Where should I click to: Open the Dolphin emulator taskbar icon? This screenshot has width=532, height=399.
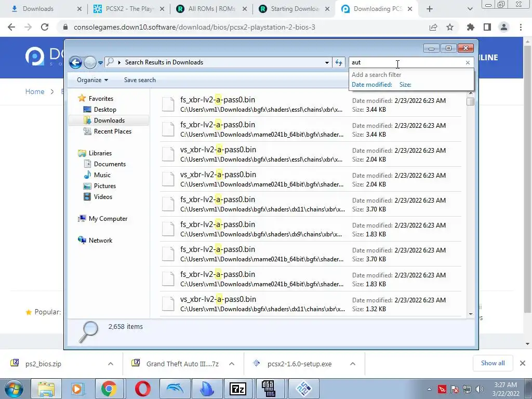click(175, 389)
